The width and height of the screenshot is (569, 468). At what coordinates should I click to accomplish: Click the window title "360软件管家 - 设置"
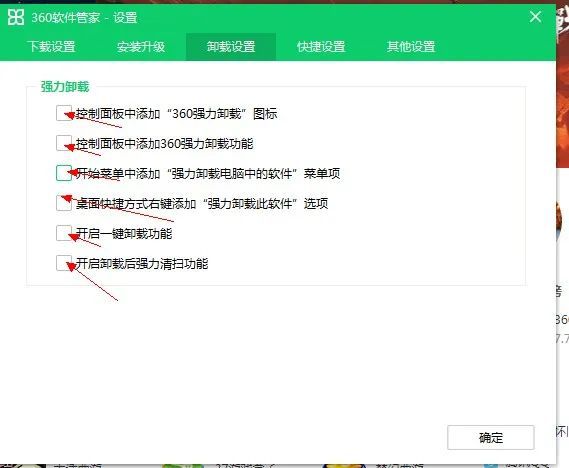(x=84, y=17)
